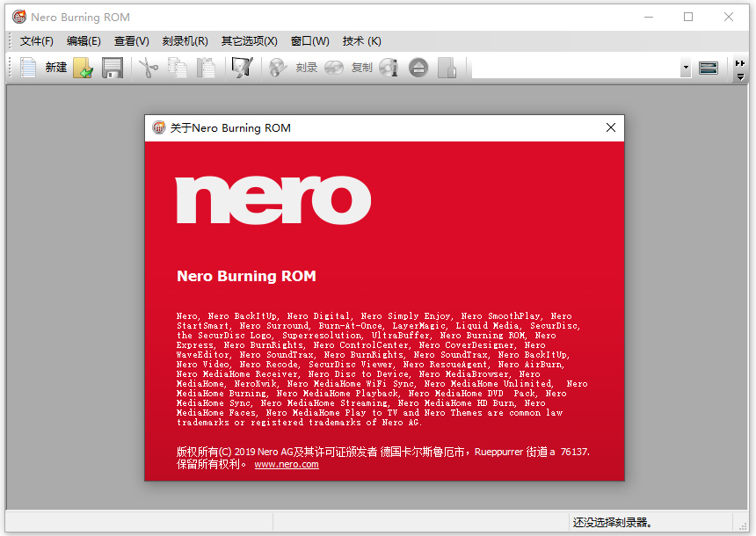756x536 pixels.
Task: Open the 文件(F) menu
Action: [35, 40]
